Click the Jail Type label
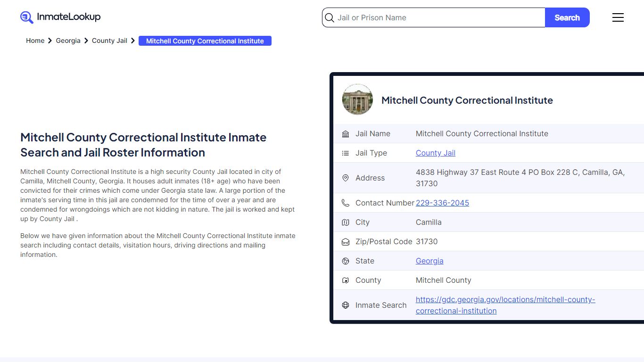This screenshot has width=644, height=362. click(371, 153)
